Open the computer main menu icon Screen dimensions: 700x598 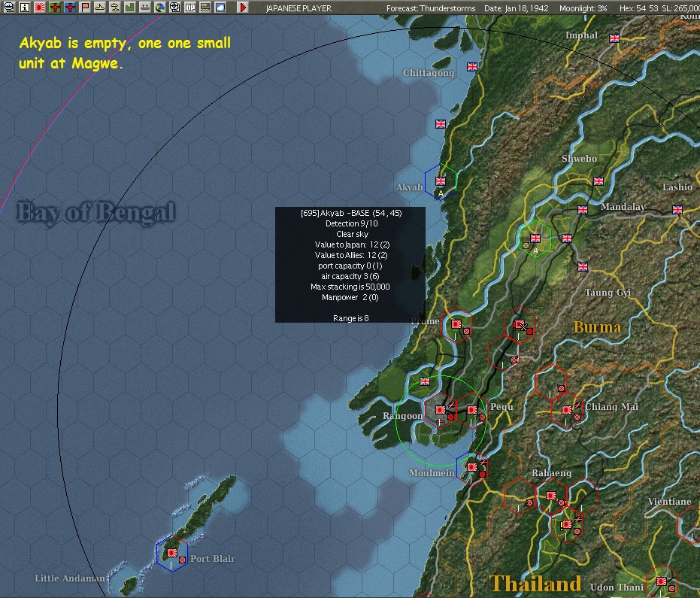coord(9,7)
